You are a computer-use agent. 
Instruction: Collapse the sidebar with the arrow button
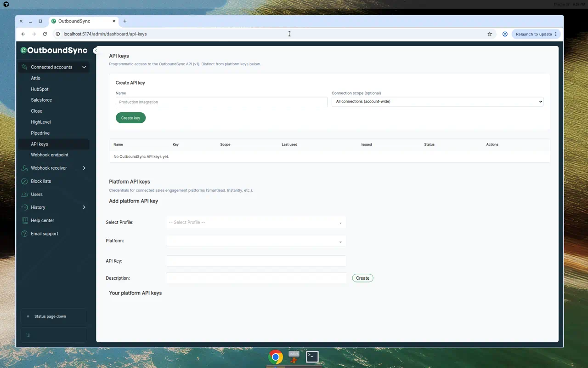pos(95,51)
